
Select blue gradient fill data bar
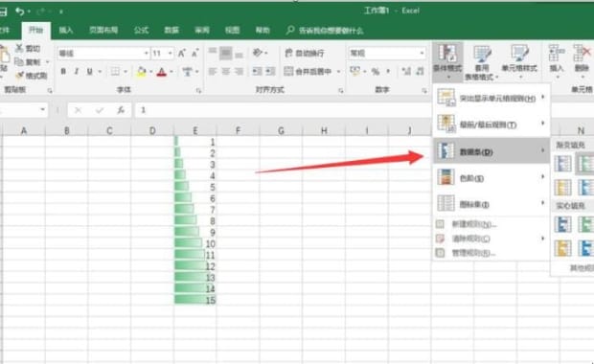tap(562, 164)
